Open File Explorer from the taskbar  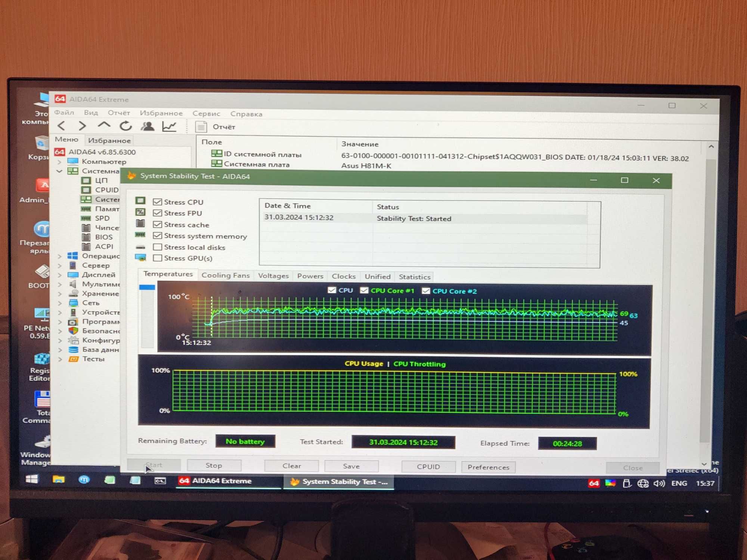coord(58,479)
